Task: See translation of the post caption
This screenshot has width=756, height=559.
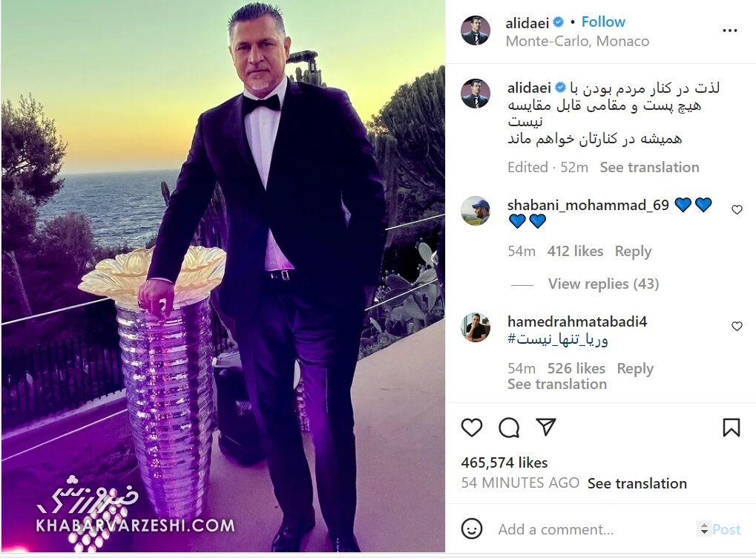Action: point(649,167)
